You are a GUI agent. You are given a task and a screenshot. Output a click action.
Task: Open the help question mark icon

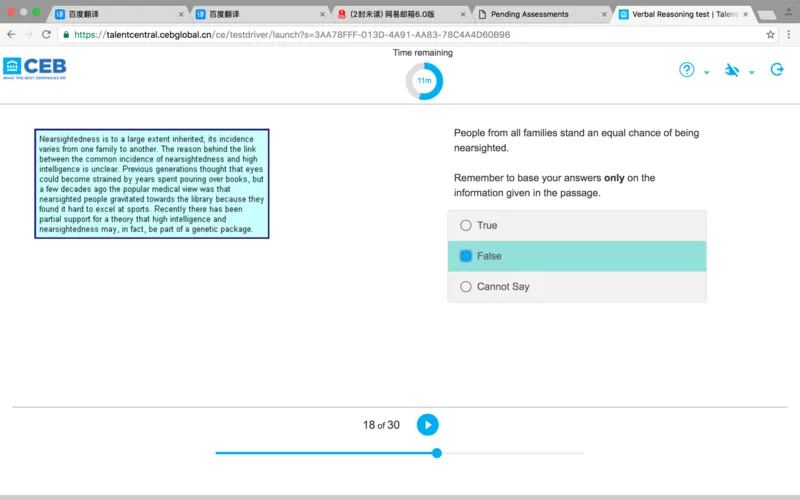click(687, 70)
